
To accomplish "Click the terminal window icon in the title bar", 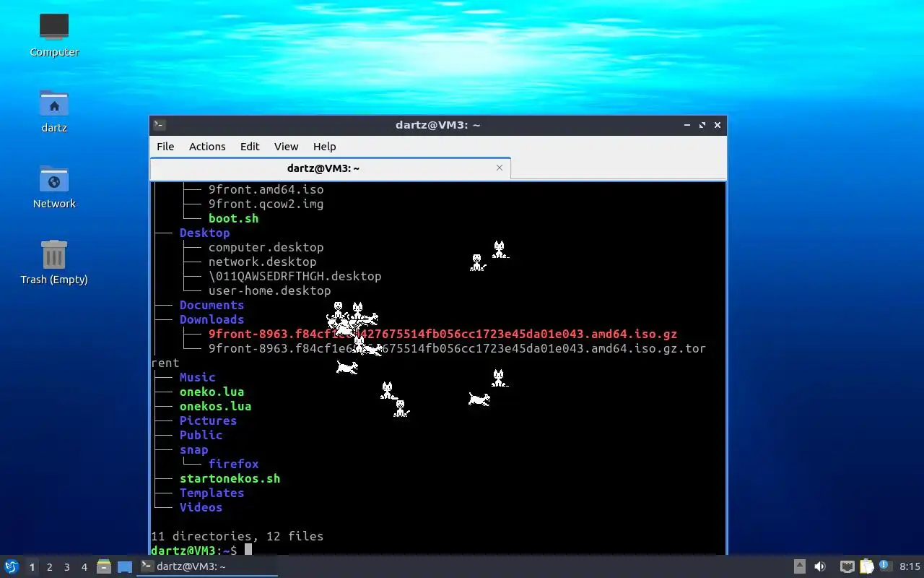I will point(160,125).
